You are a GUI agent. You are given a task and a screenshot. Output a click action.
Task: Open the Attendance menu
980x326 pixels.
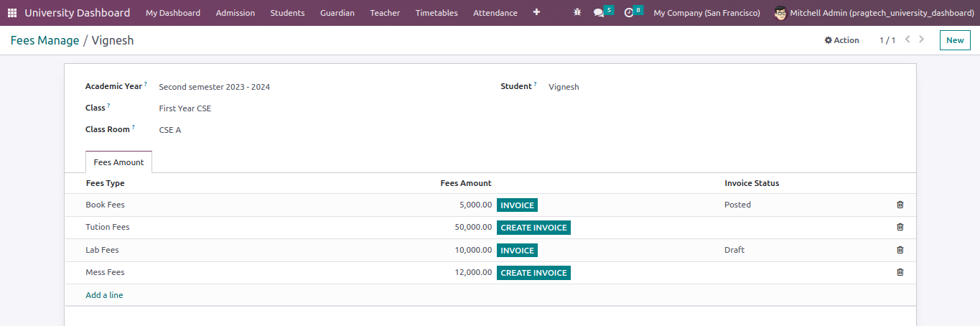(x=495, y=13)
